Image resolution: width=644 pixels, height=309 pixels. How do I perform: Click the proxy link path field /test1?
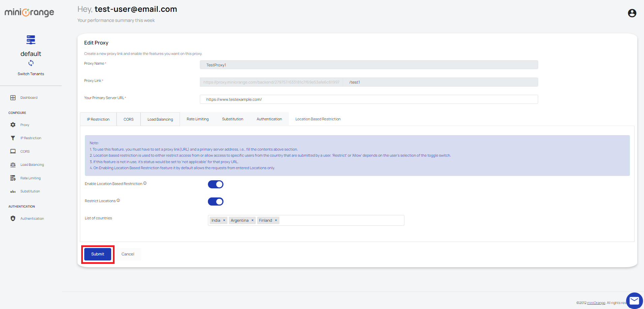[440, 82]
